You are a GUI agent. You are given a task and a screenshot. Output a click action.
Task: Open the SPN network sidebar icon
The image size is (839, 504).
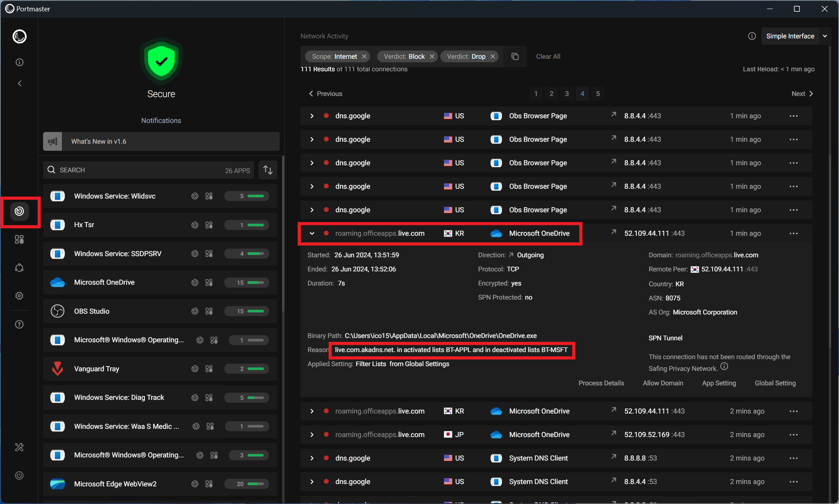point(19,267)
